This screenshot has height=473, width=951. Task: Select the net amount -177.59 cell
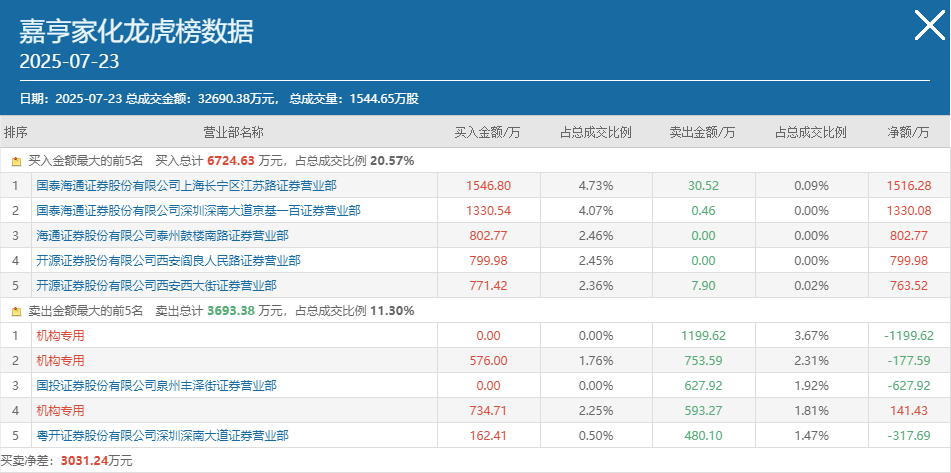908,360
